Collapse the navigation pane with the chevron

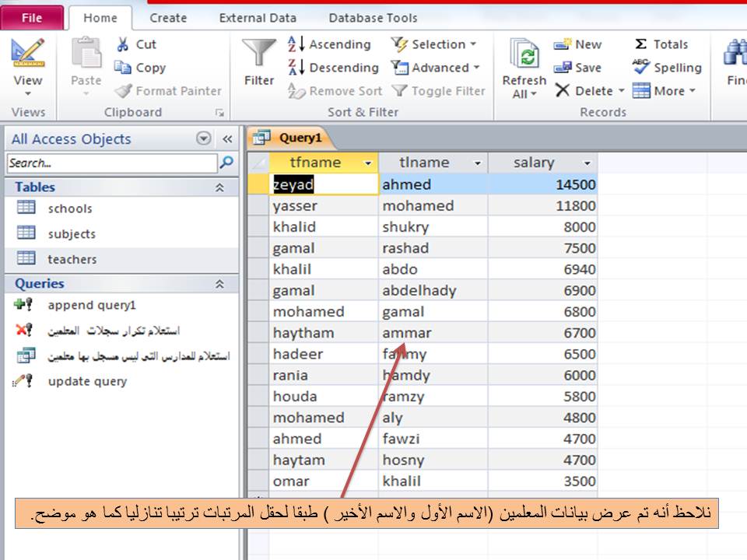[226, 139]
